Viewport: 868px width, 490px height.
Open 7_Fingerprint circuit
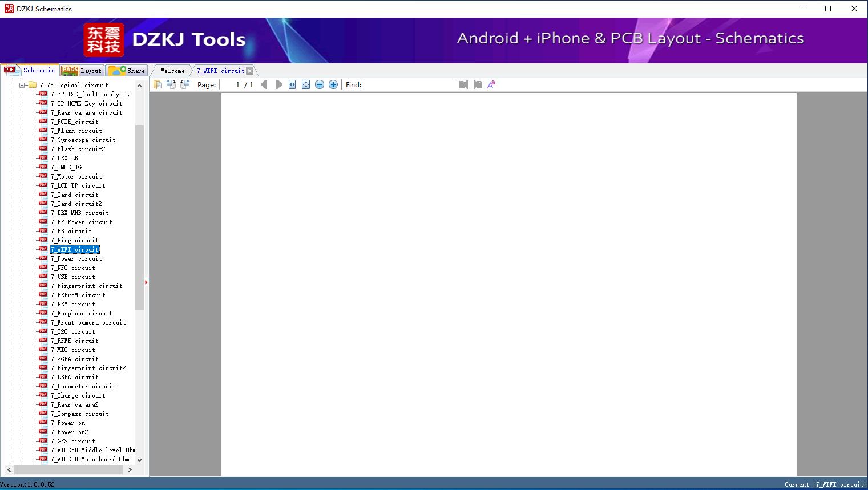(x=87, y=286)
